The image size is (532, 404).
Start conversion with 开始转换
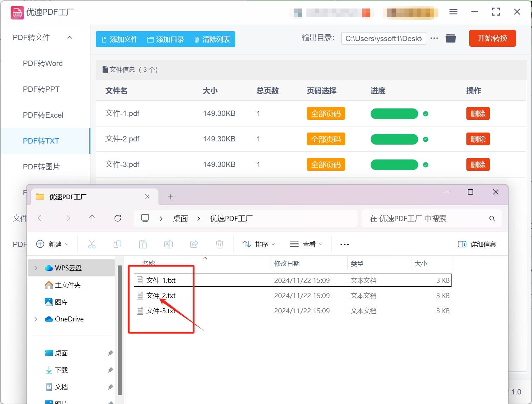tap(492, 38)
